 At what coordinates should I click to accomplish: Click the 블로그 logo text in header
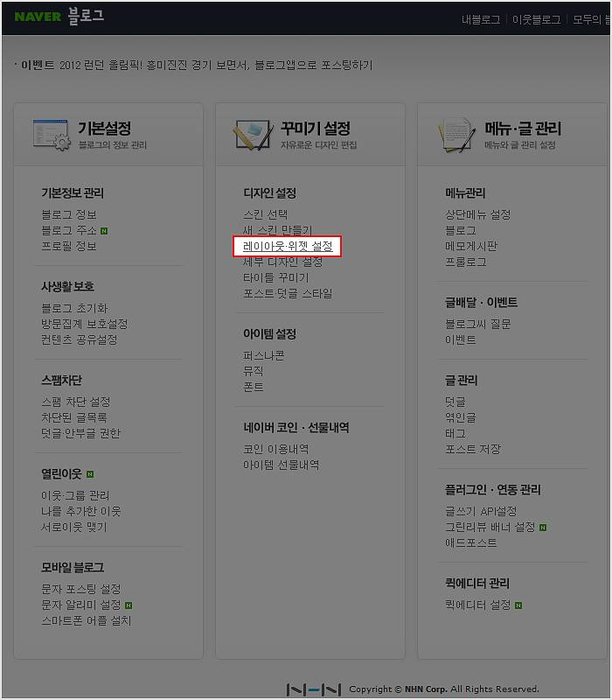[x=86, y=16]
